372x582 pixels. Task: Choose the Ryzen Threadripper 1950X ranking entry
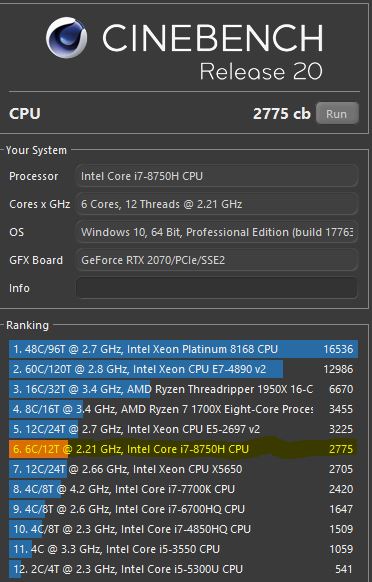pos(183,389)
